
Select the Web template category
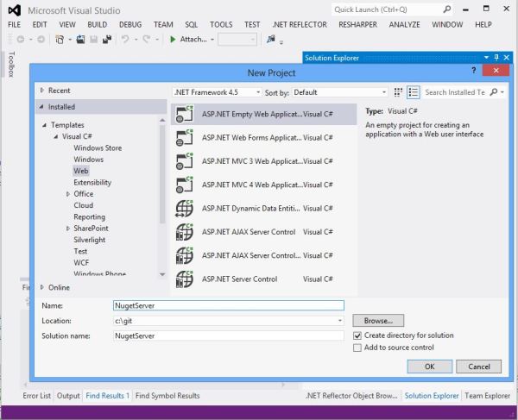point(81,171)
